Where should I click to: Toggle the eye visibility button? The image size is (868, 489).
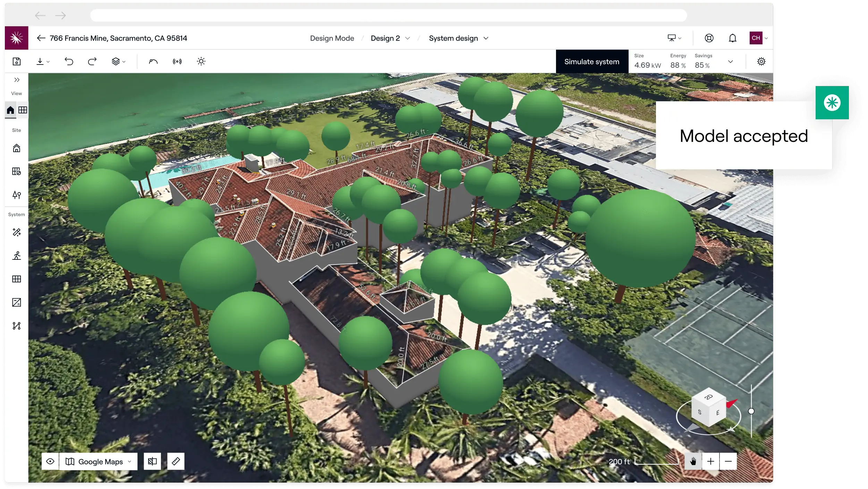click(x=50, y=461)
